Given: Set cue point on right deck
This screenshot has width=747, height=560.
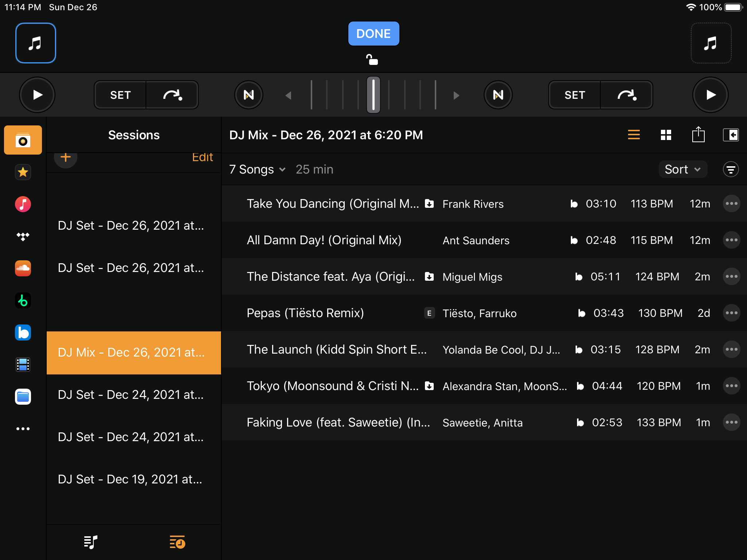Looking at the screenshot, I should click(575, 95).
